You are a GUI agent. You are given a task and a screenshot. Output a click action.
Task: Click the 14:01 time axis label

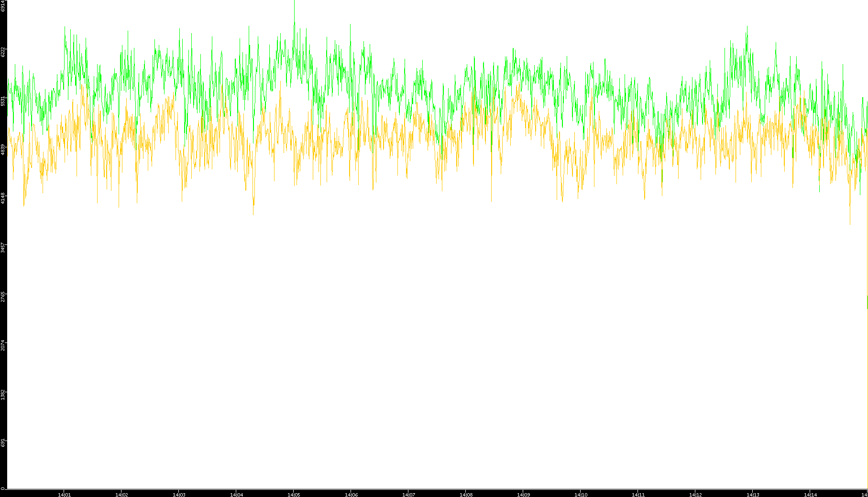pos(64,495)
